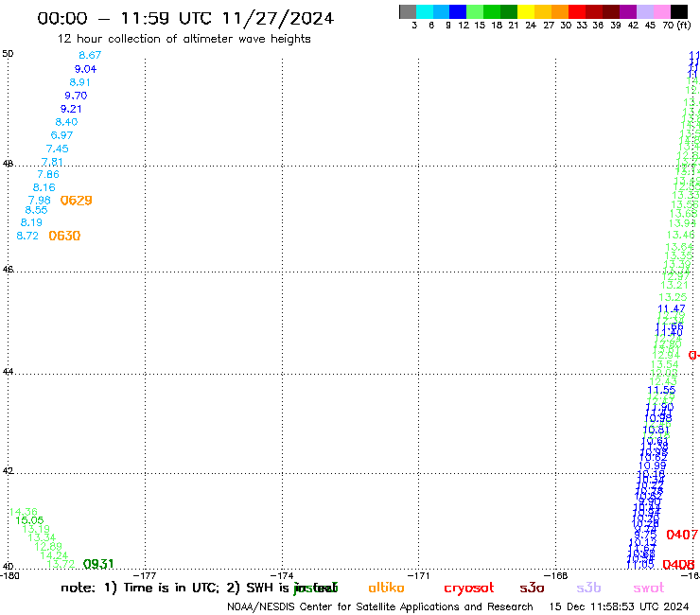Click the 'NOAA/NESDIS Center for Satellite Applications and Research' credit
The image size is (700, 615).
tap(380, 607)
